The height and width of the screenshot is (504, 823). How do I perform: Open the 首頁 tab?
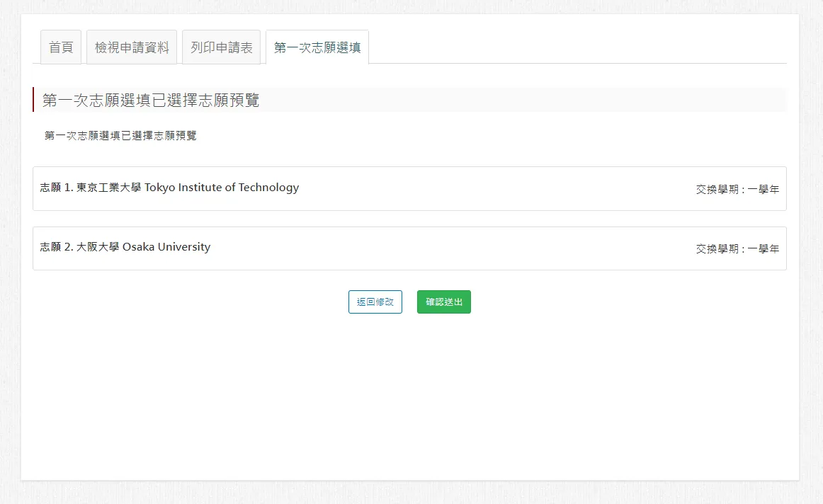pos(61,47)
